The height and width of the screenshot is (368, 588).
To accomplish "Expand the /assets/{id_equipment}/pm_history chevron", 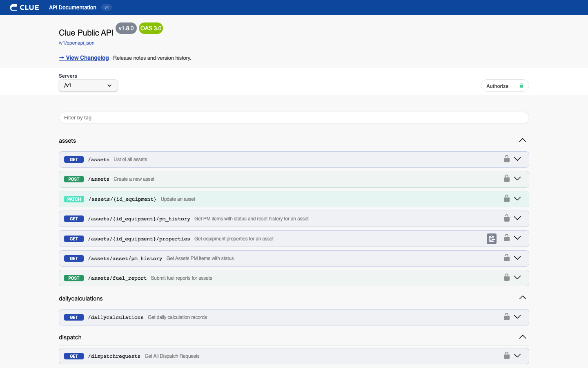I will (x=517, y=218).
